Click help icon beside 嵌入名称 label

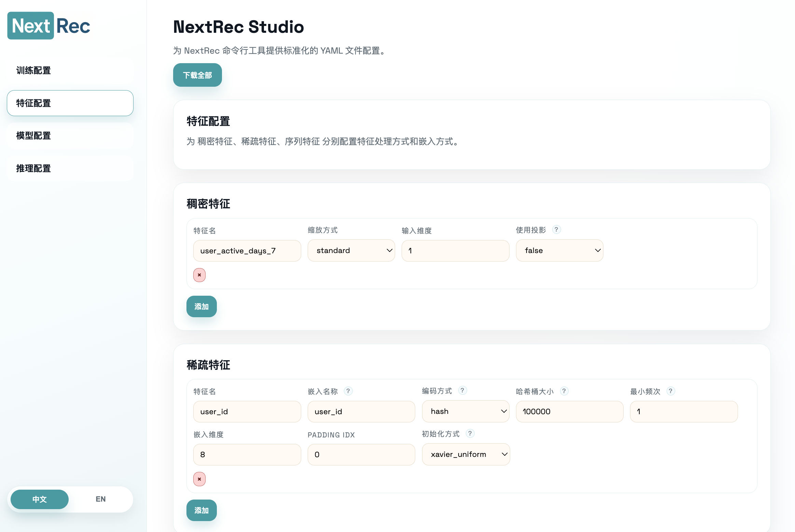348,391
